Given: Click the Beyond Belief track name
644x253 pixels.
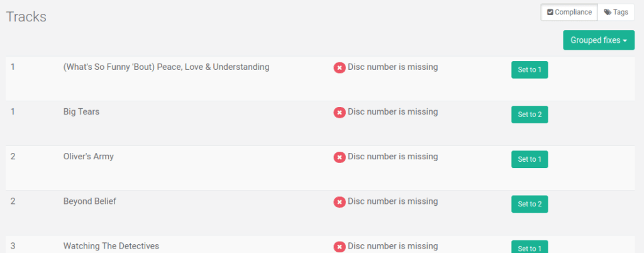Looking at the screenshot, I should coord(89,201).
